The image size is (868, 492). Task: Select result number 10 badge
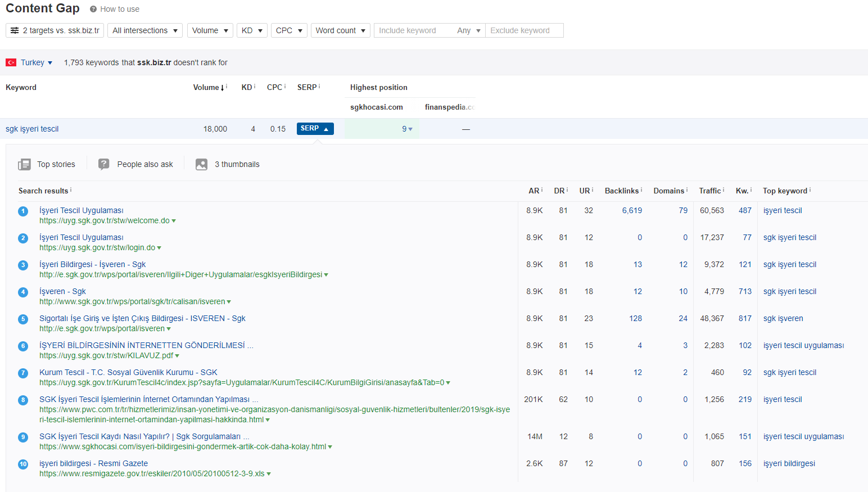[x=23, y=464]
